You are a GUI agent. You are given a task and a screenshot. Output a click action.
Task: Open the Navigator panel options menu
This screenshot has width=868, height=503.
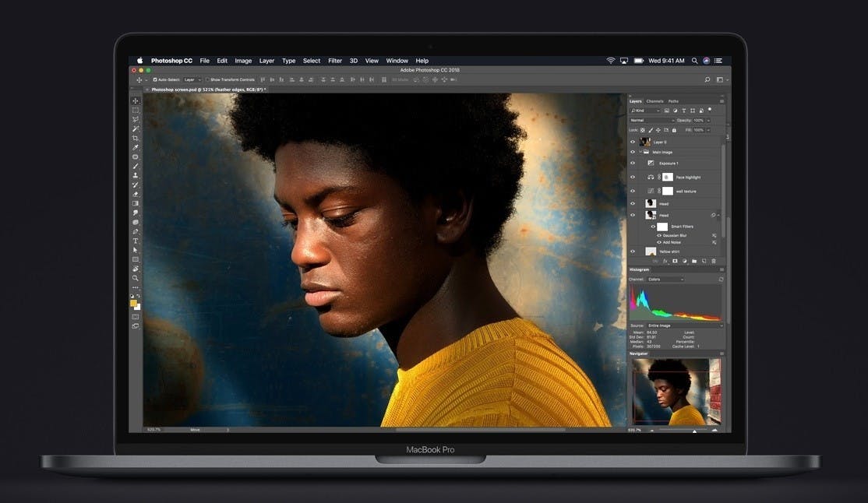point(722,354)
